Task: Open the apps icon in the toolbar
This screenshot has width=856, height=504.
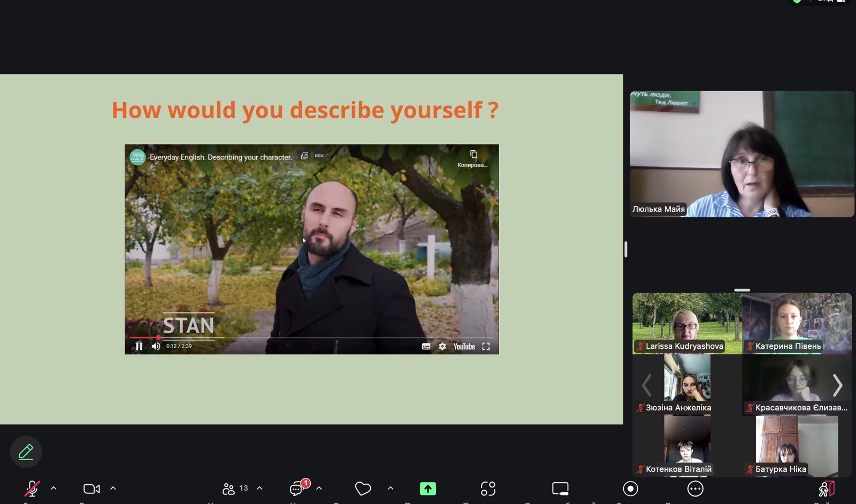Action: click(x=488, y=488)
